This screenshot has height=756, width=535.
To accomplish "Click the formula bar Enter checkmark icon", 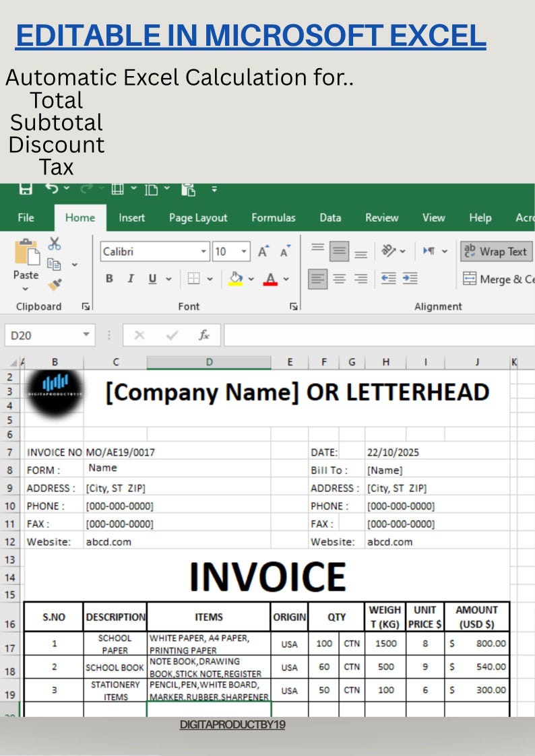I will pyautogui.click(x=172, y=335).
